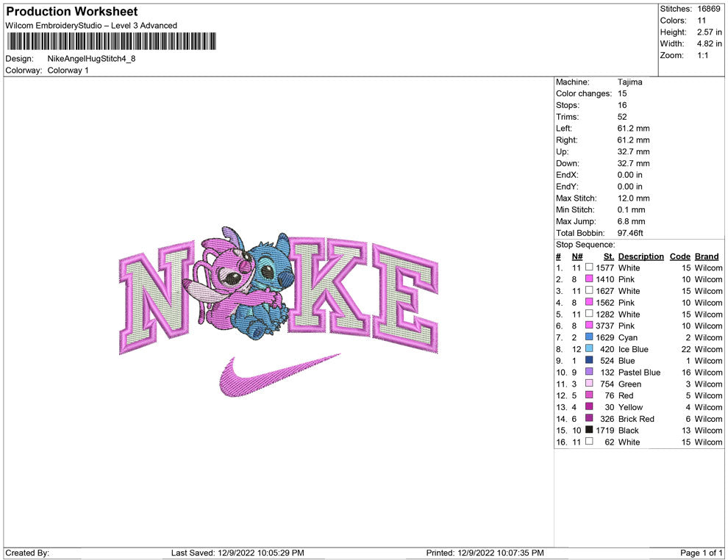The width and height of the screenshot is (728, 560).
Task: Click the White swatch in stop row 1
Action: pos(589,268)
